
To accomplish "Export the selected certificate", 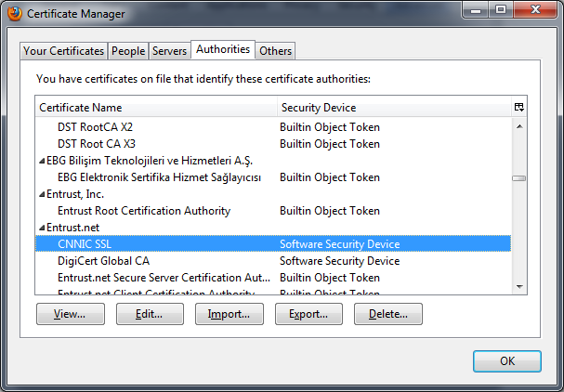I will pyautogui.click(x=308, y=314).
